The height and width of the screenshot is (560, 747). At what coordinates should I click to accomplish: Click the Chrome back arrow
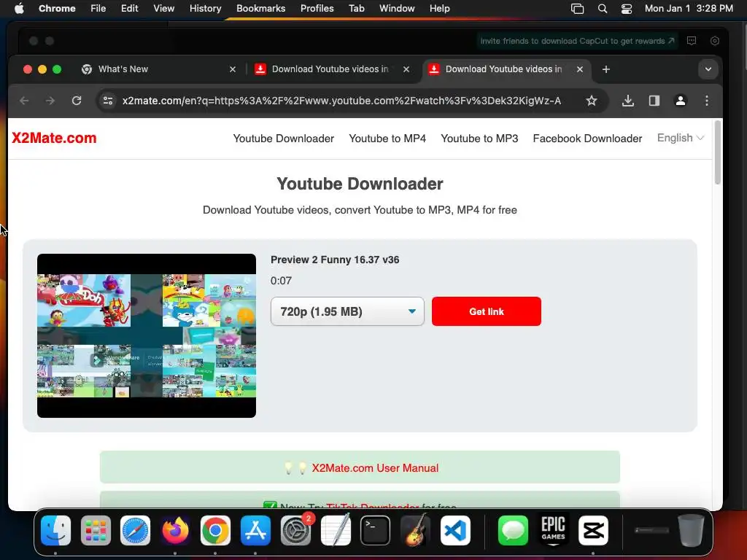(24, 101)
